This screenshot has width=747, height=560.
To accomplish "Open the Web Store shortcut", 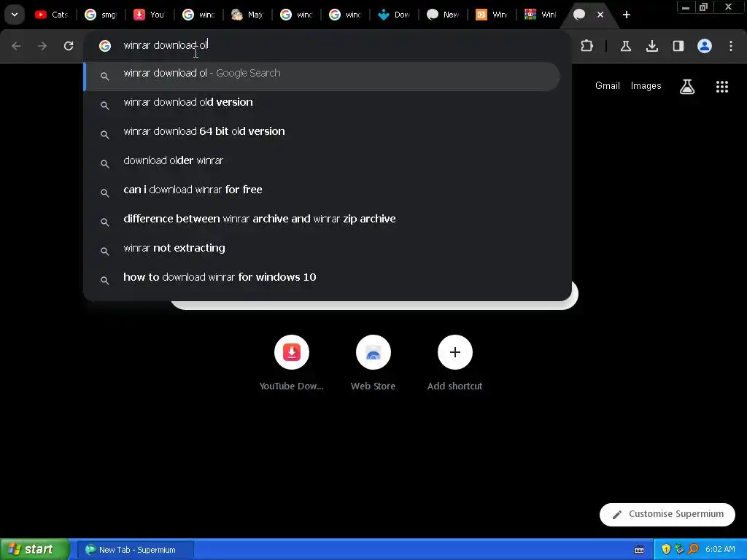I will click(x=373, y=363).
